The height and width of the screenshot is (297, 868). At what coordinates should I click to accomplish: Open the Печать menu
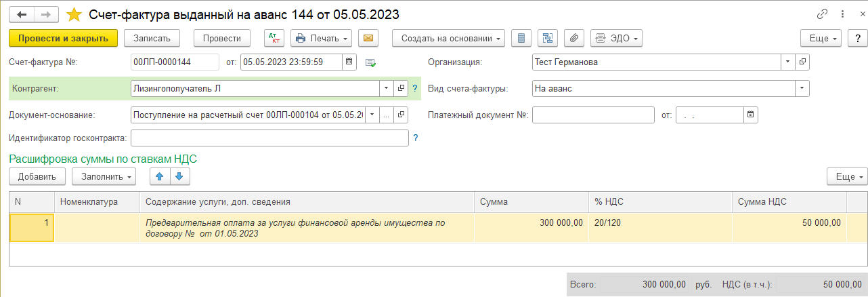point(321,38)
